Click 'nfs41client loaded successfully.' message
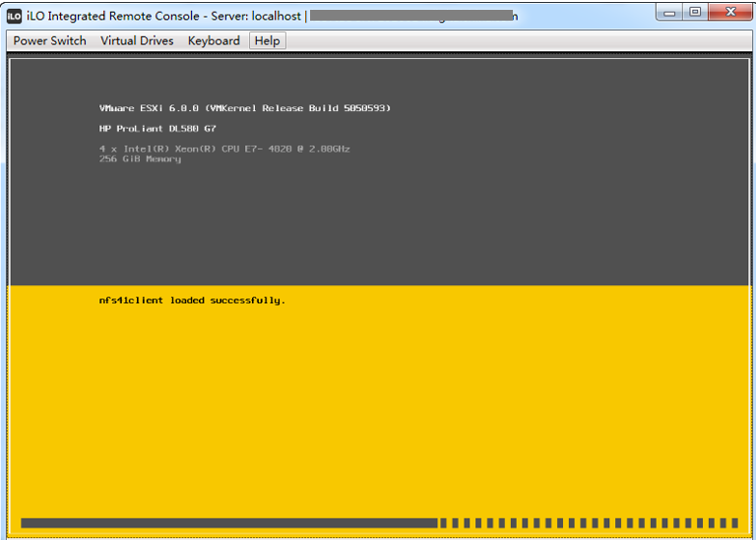Viewport: 756px width, 540px height. coord(192,301)
